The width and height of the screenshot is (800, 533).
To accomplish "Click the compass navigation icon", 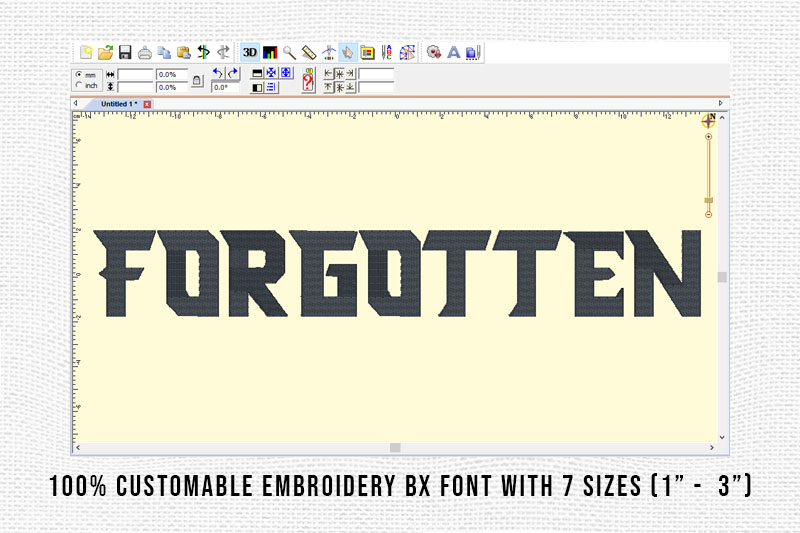I will pos(709,121).
